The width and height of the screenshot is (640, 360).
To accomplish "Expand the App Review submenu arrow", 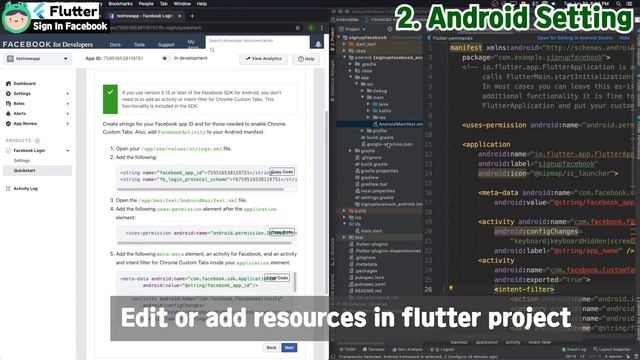I will (68, 124).
